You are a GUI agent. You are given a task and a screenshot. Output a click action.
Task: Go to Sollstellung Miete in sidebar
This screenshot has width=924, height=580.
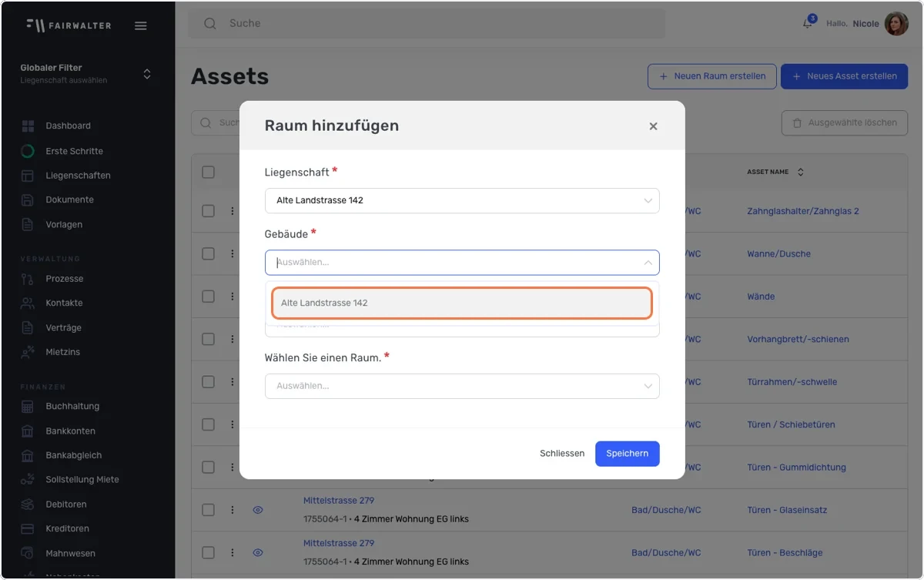tap(82, 479)
